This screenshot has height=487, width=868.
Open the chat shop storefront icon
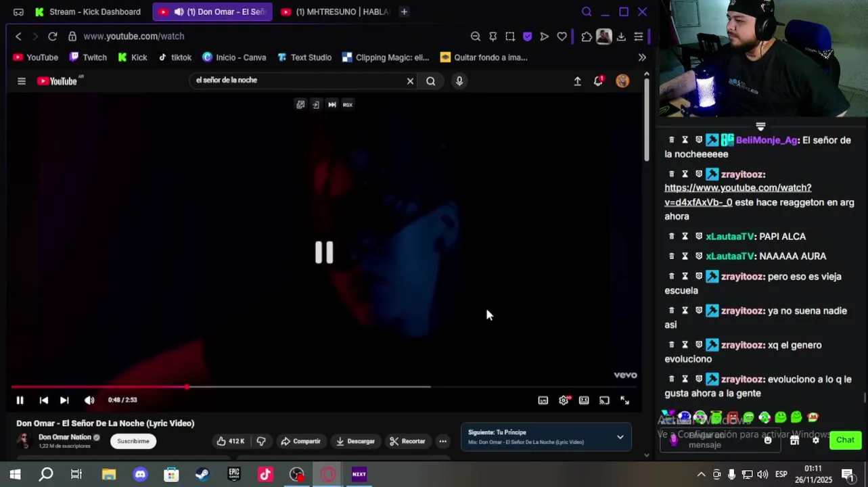[x=794, y=440]
